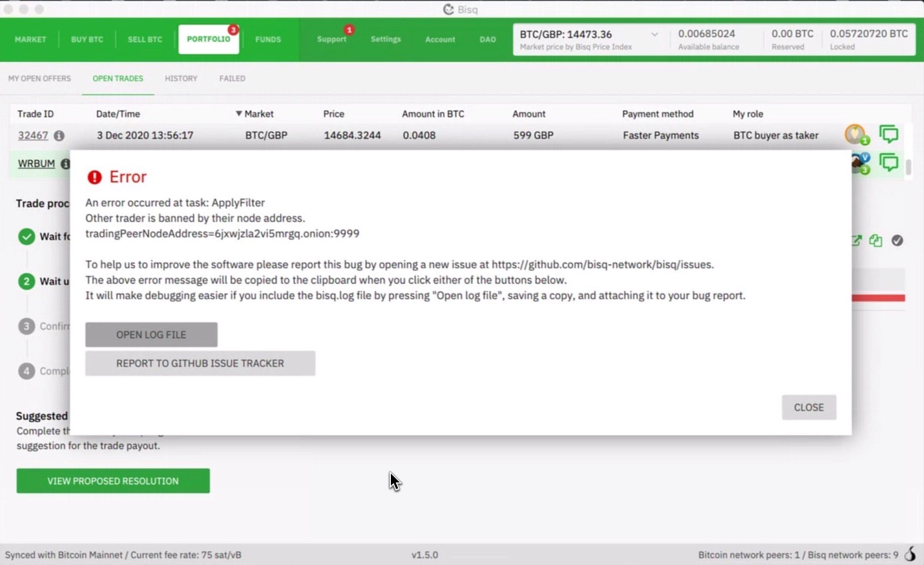Screen dimensions: 924x565
Task: Click step 4 circle in trade process
Action: (27, 371)
